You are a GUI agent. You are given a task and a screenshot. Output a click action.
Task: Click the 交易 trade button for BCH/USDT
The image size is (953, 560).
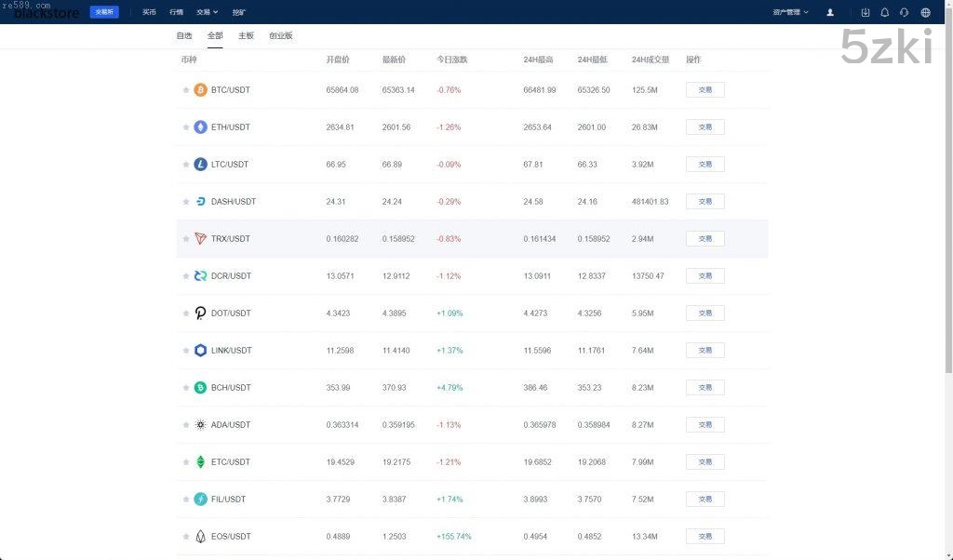[705, 388]
